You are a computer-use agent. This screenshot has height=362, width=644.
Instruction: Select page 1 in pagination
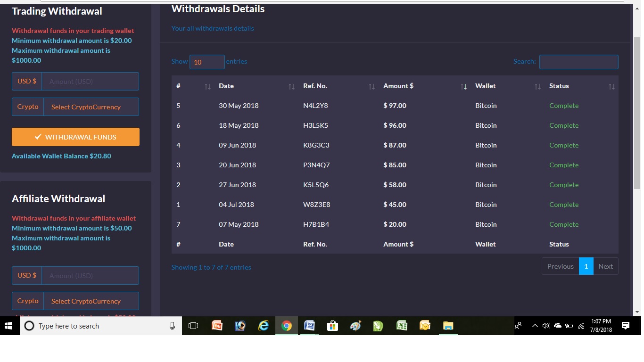(x=586, y=266)
